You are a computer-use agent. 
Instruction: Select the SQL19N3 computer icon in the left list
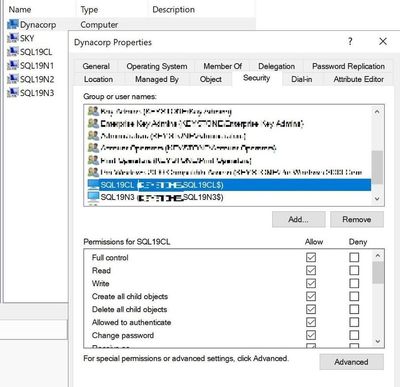(13, 93)
